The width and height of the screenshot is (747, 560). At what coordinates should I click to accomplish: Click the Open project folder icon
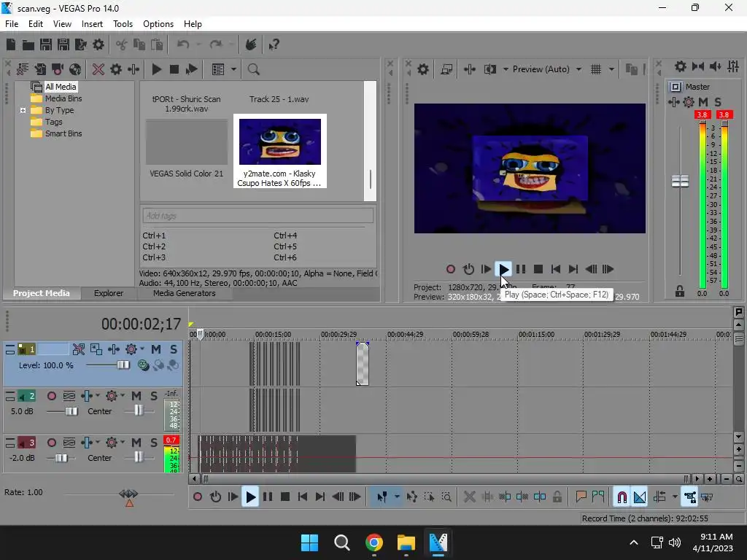[x=28, y=44]
